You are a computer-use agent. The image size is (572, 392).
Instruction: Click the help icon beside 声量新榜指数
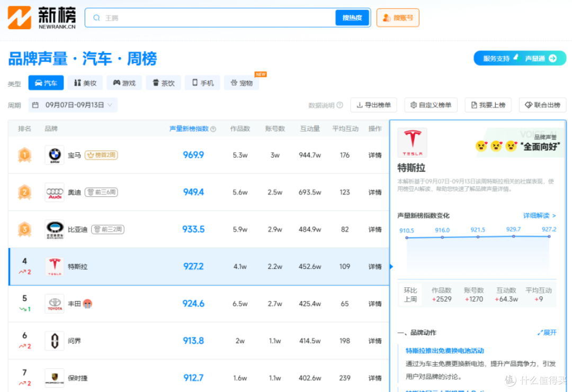pyautogui.click(x=213, y=129)
